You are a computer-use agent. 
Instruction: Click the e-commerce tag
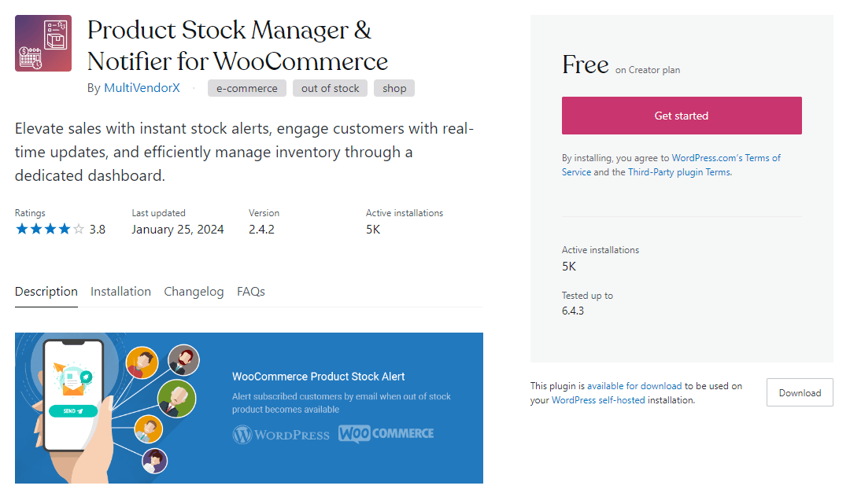tap(246, 88)
